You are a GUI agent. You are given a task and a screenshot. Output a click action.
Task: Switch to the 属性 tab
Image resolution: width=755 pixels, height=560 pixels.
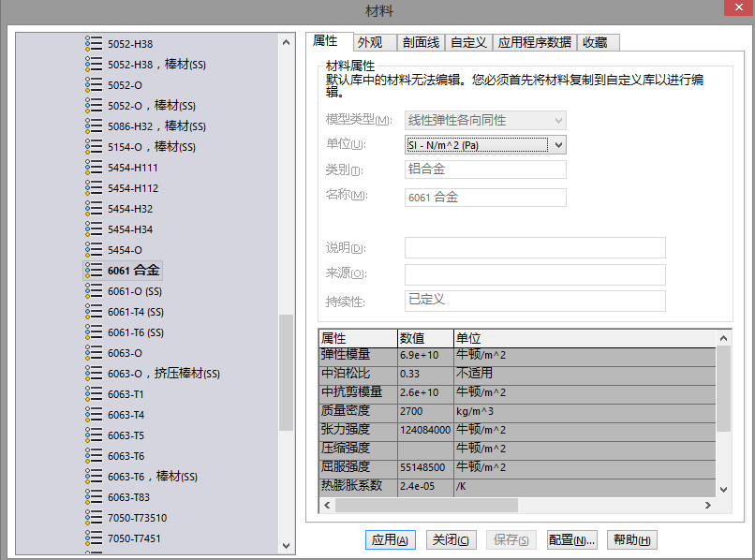pyautogui.click(x=330, y=41)
